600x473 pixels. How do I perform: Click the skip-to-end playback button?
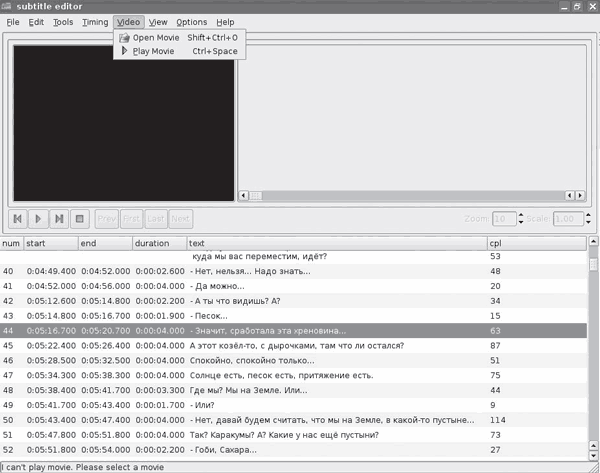[59, 218]
